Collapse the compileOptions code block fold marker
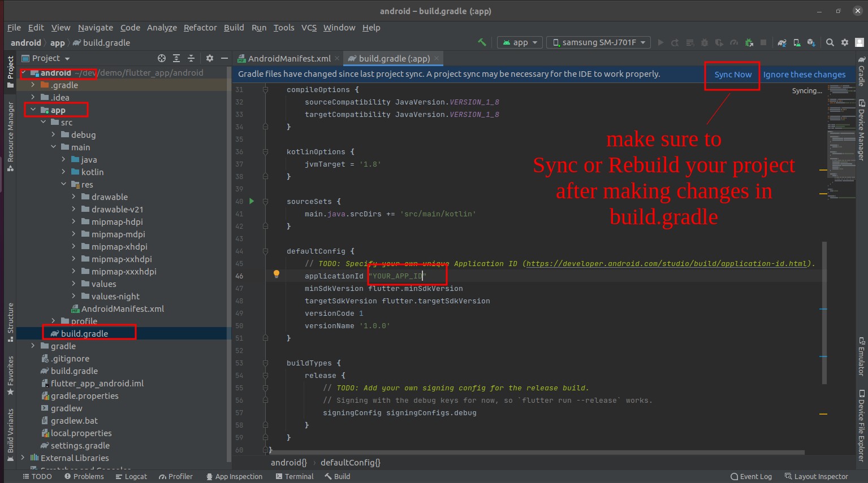868x483 pixels. click(x=265, y=89)
